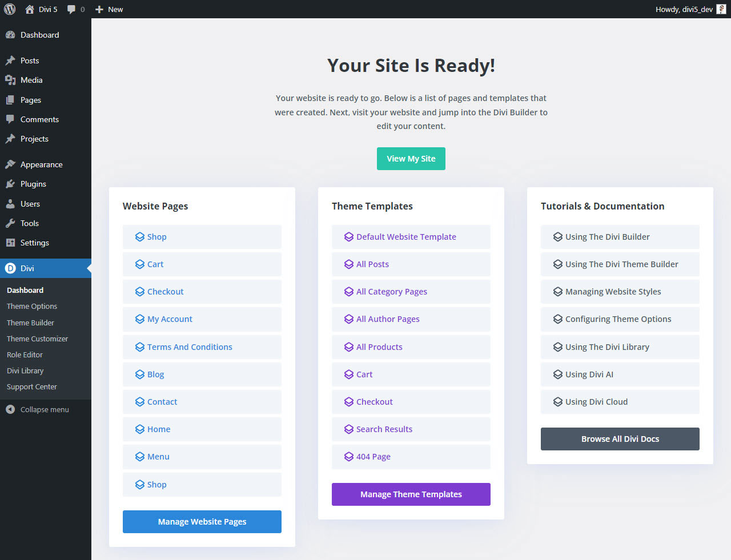Image resolution: width=731 pixels, height=560 pixels.
Task: Select the Media library icon in sidebar
Action: (x=10, y=80)
